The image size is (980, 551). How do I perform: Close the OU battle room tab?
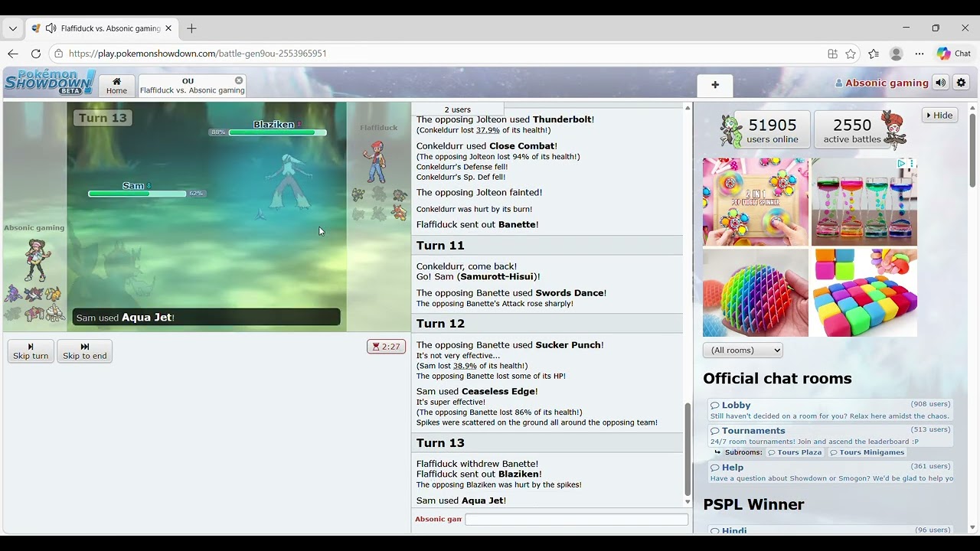coord(239,80)
